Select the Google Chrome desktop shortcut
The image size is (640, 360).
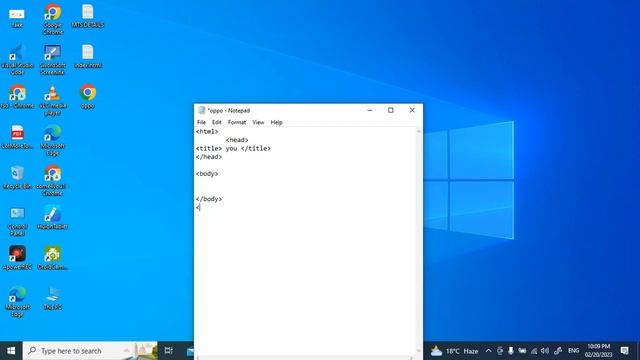(53, 19)
